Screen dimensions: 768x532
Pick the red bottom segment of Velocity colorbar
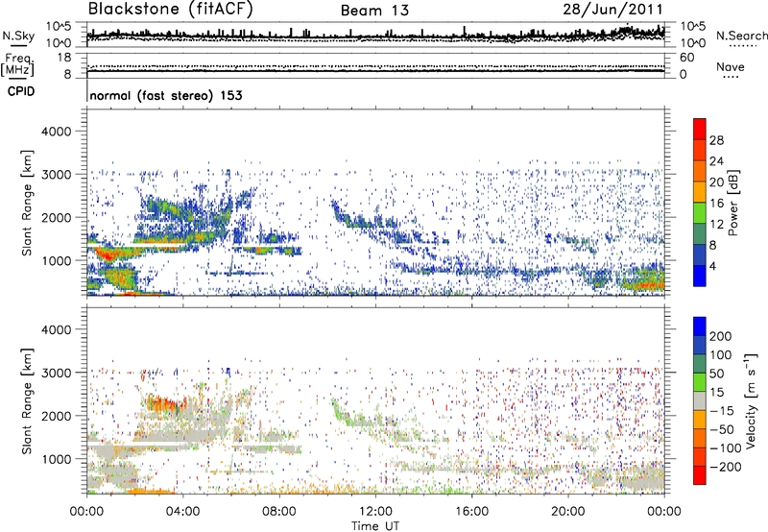(x=700, y=475)
